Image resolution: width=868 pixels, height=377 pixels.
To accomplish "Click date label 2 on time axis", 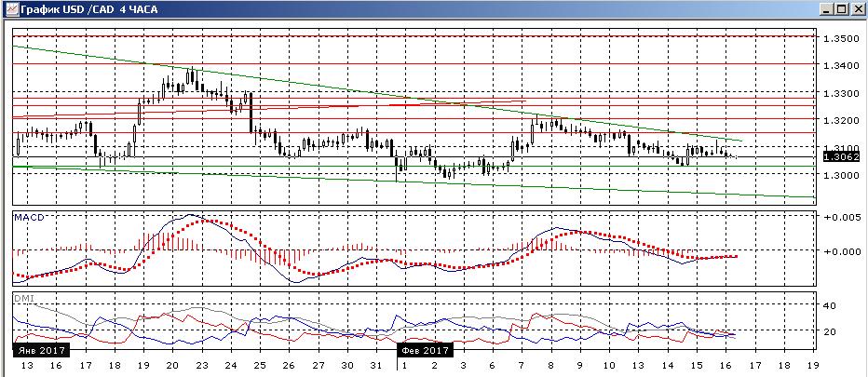I will pyautogui.click(x=434, y=366).
